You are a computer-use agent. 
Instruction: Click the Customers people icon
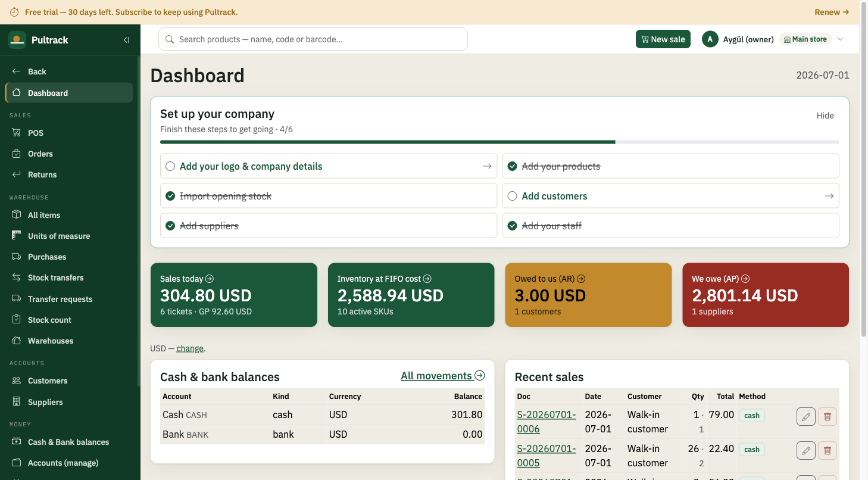(17, 381)
